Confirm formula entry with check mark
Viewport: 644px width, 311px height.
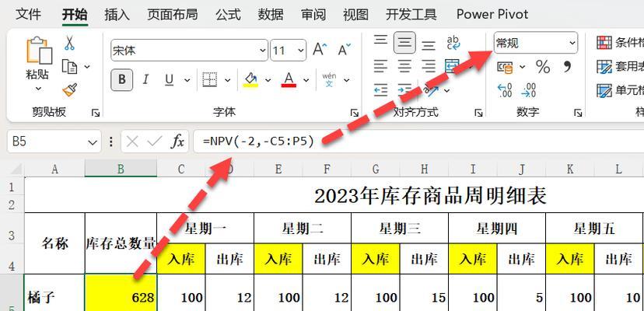[x=155, y=142]
